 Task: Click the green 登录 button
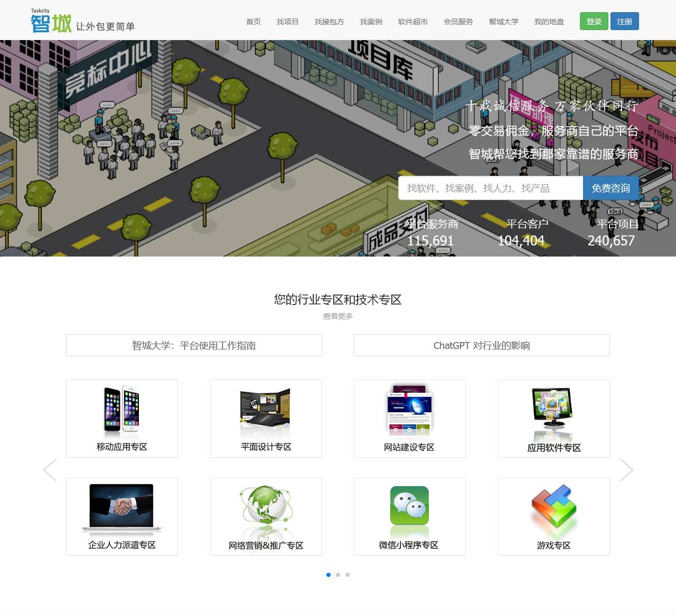pyautogui.click(x=594, y=21)
